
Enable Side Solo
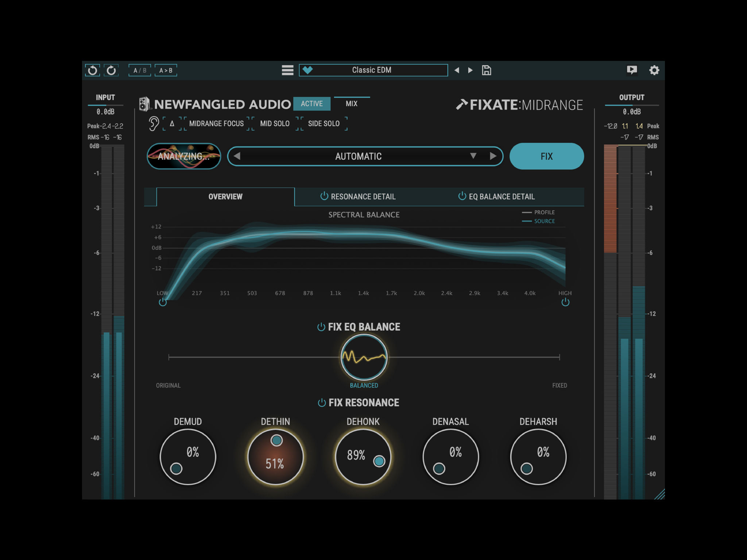click(x=324, y=124)
